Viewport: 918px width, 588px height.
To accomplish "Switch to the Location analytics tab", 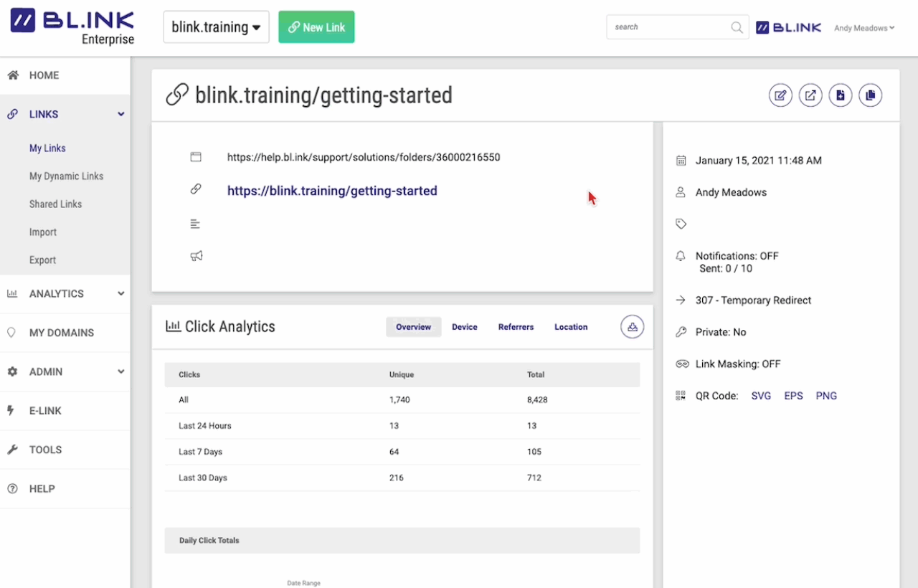I will (571, 327).
